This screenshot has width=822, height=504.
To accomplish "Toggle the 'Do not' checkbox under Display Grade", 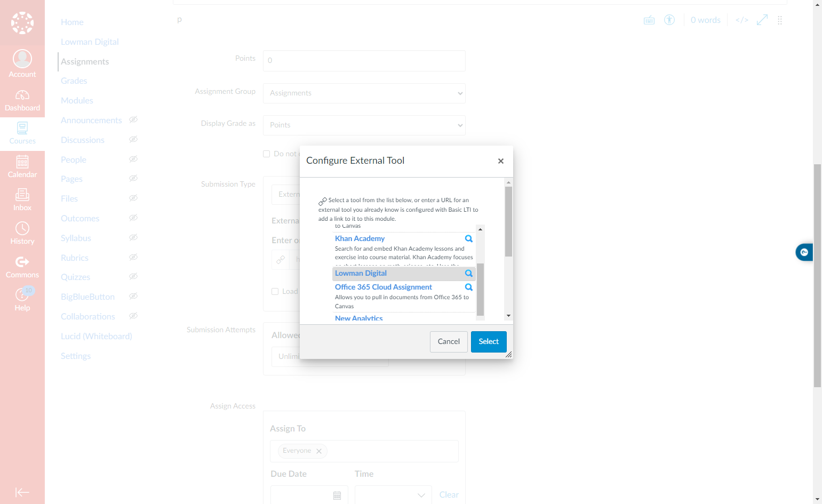I will 267,154.
